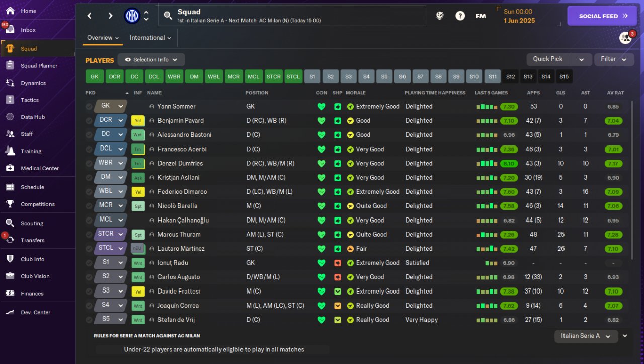Screen dimensions: 644x364
Task: Select the green STCR position pill
Action: tap(274, 77)
